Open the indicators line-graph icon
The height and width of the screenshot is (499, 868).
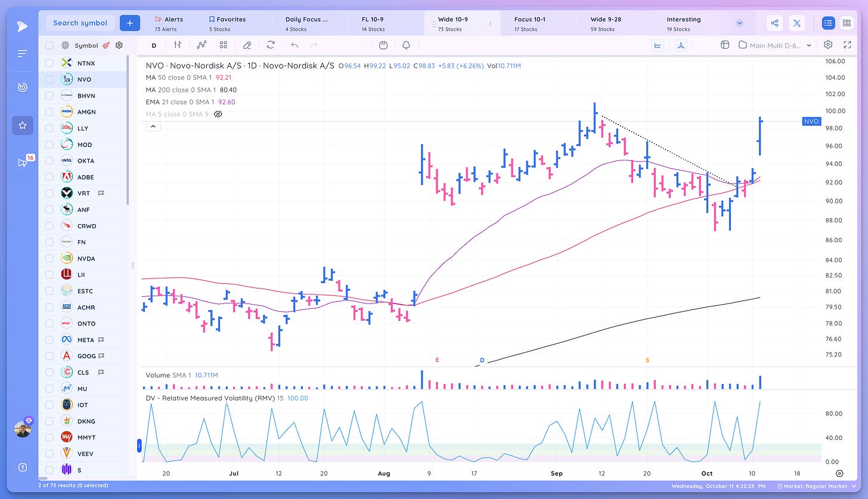click(201, 45)
